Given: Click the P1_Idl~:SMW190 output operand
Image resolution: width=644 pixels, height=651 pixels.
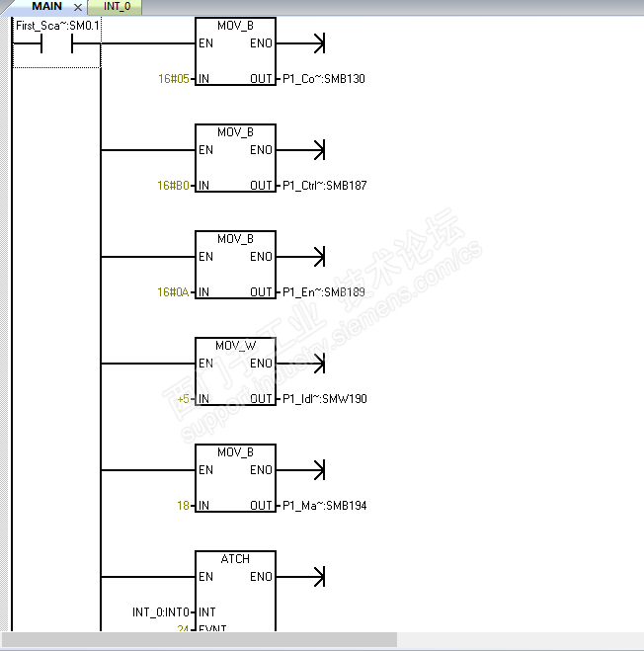Looking at the screenshot, I should point(325,399).
